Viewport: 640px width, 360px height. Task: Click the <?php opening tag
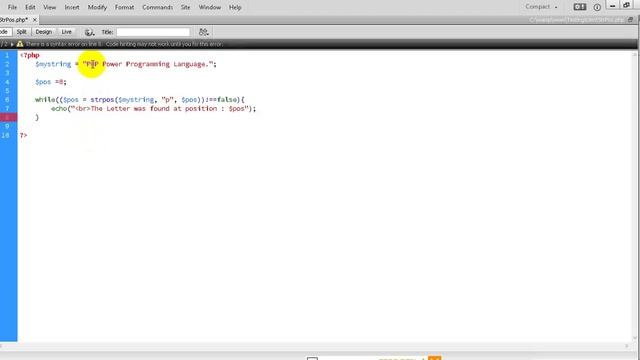coord(30,55)
